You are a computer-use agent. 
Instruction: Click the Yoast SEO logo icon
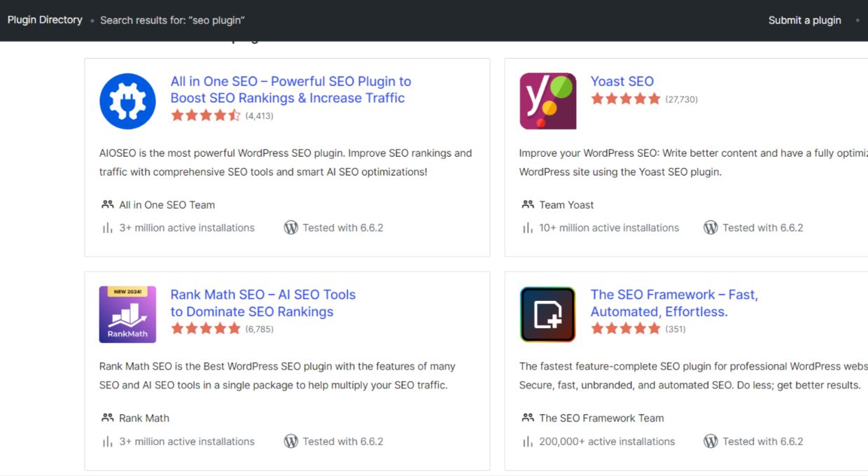(547, 101)
